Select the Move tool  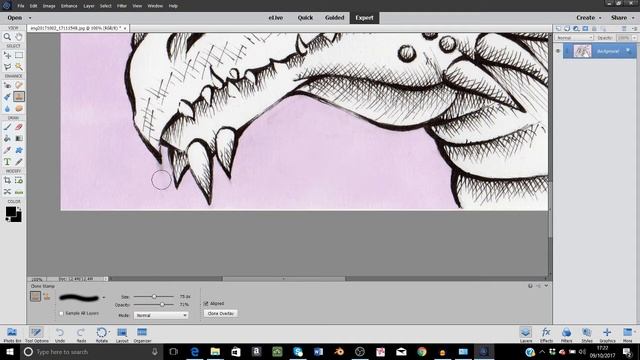[x=7, y=55]
